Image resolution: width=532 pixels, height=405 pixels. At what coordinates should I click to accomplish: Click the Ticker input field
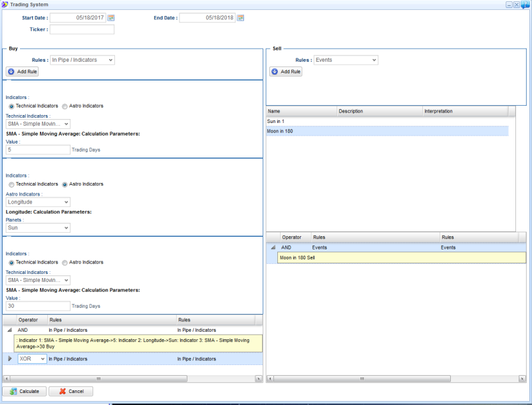[82, 29]
